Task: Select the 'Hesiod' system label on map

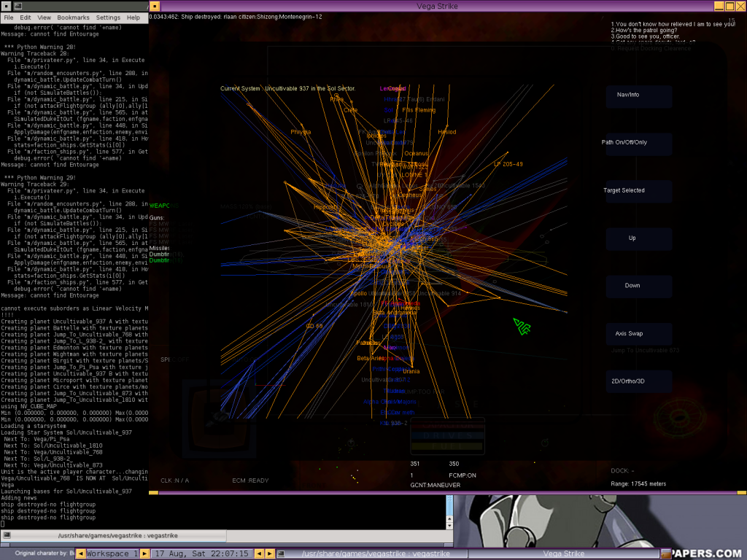Action: click(447, 132)
